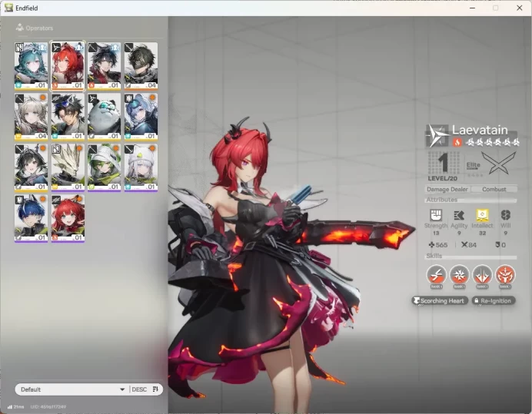Click the sort direction arrows icon
This screenshot has width=532, height=414.
pos(155,389)
